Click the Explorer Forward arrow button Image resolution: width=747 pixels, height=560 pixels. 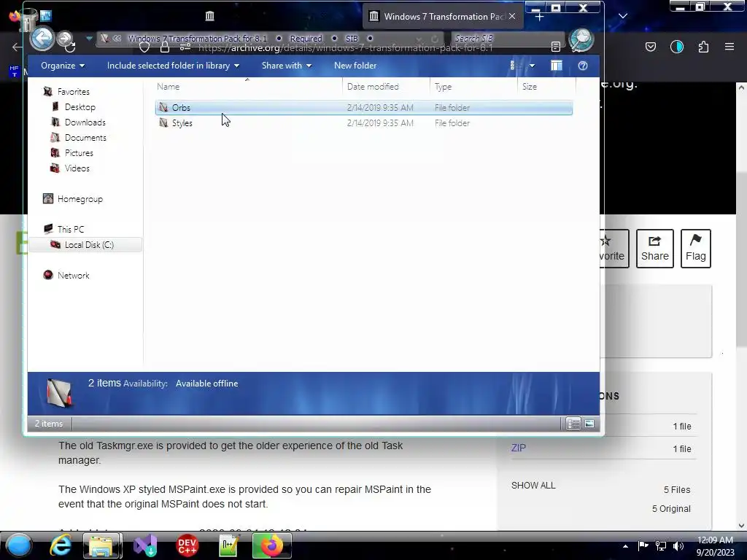point(65,39)
